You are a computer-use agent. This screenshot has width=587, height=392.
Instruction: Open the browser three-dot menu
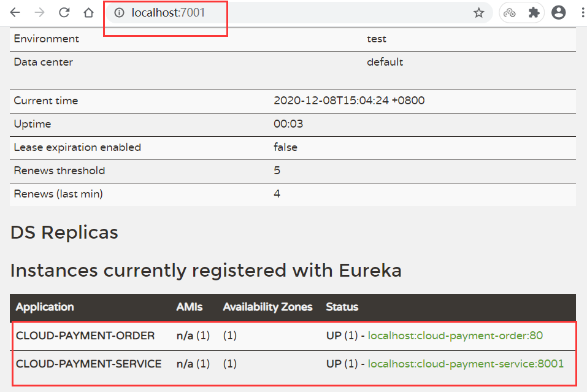pyautogui.click(x=583, y=13)
